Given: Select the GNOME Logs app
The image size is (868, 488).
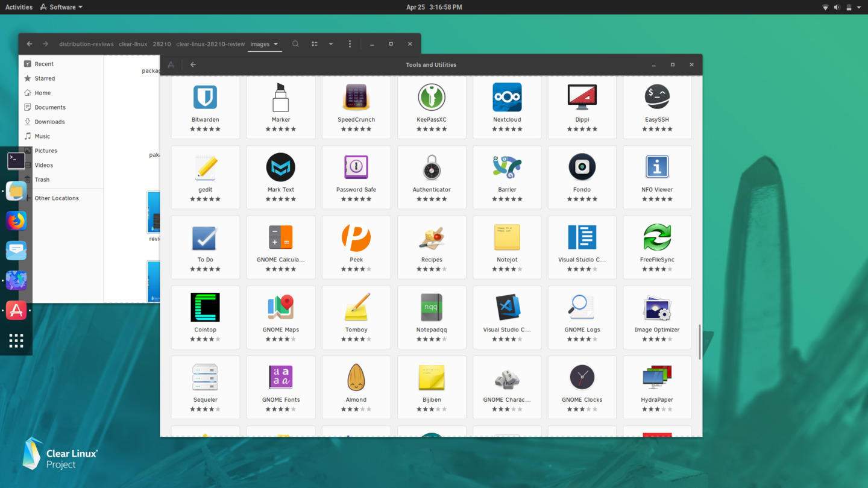Looking at the screenshot, I should [x=582, y=318].
